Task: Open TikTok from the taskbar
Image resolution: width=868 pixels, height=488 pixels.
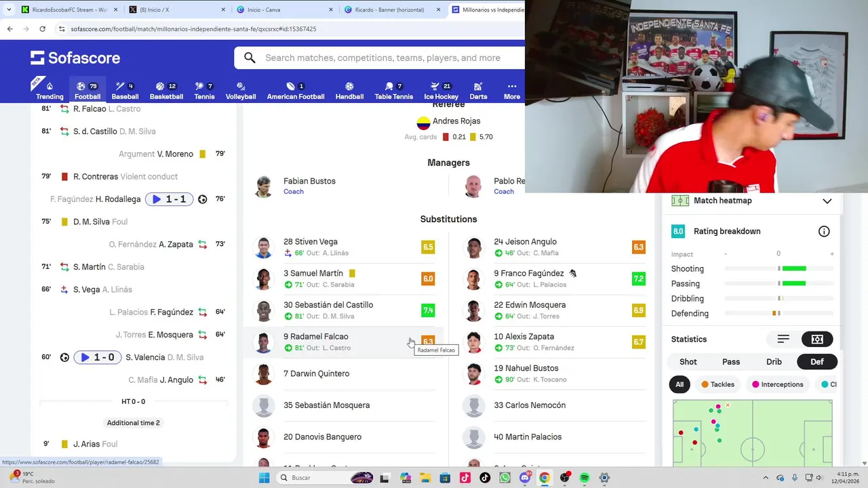Action: (485, 478)
